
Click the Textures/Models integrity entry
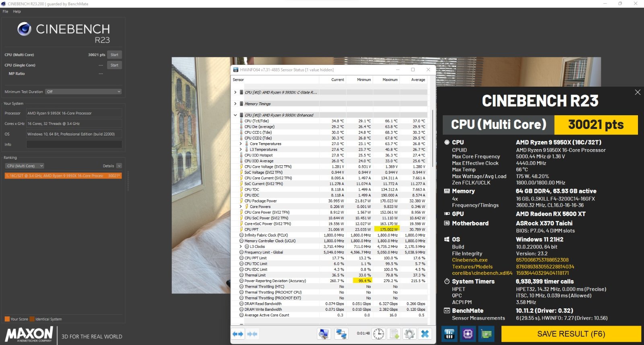472,266
